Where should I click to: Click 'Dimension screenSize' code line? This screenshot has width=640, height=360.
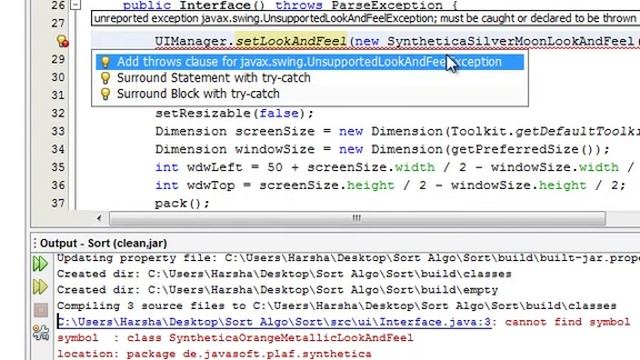[x=398, y=131]
